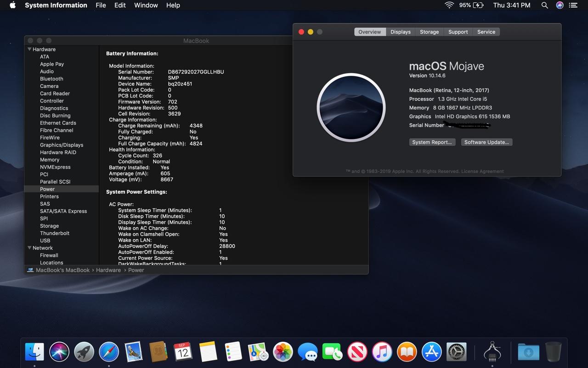Open Maps app in the Dock

(258, 352)
